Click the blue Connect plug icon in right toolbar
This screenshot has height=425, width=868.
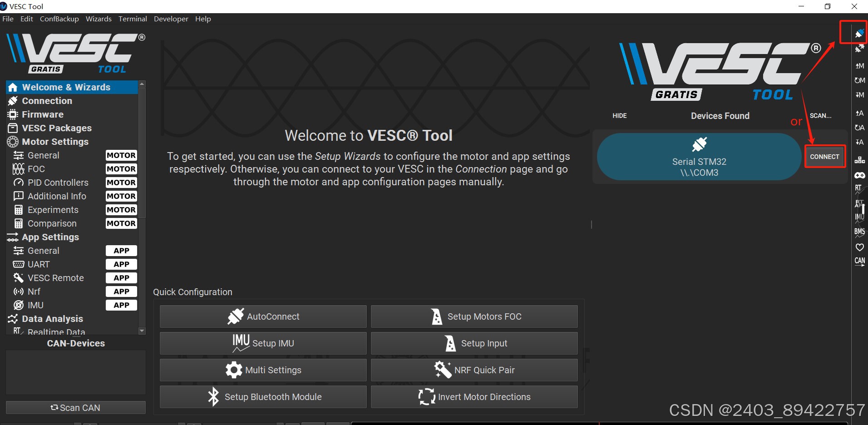859,33
